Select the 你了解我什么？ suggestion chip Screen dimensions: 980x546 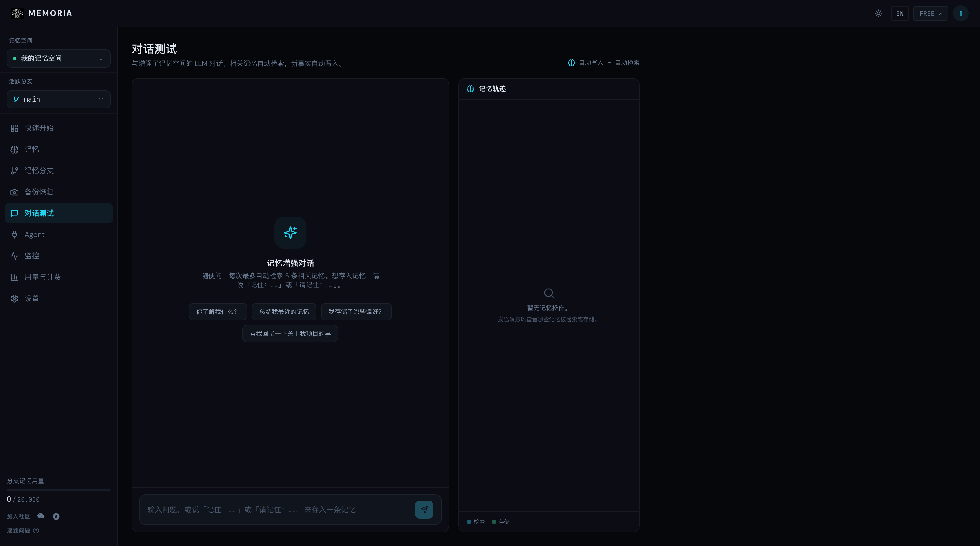click(x=217, y=312)
